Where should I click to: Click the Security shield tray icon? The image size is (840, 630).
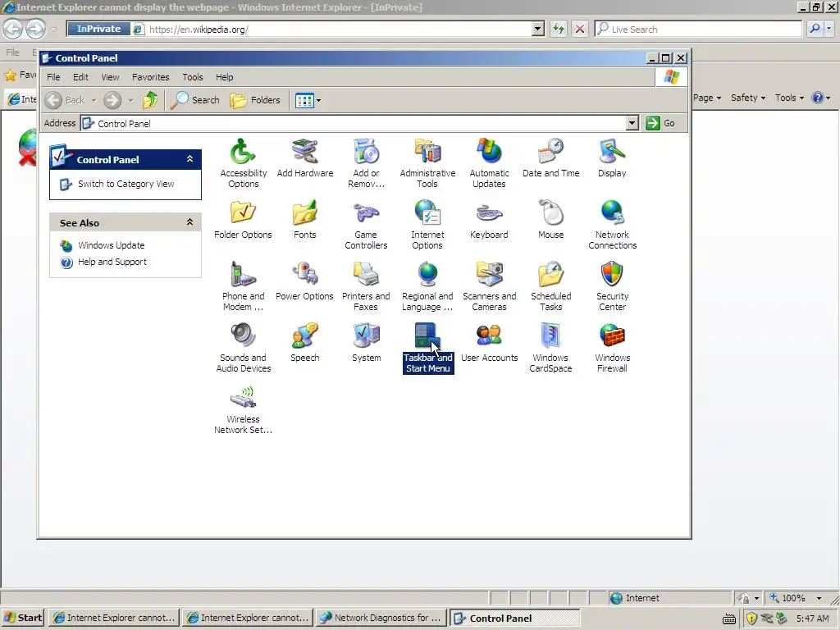point(751,619)
